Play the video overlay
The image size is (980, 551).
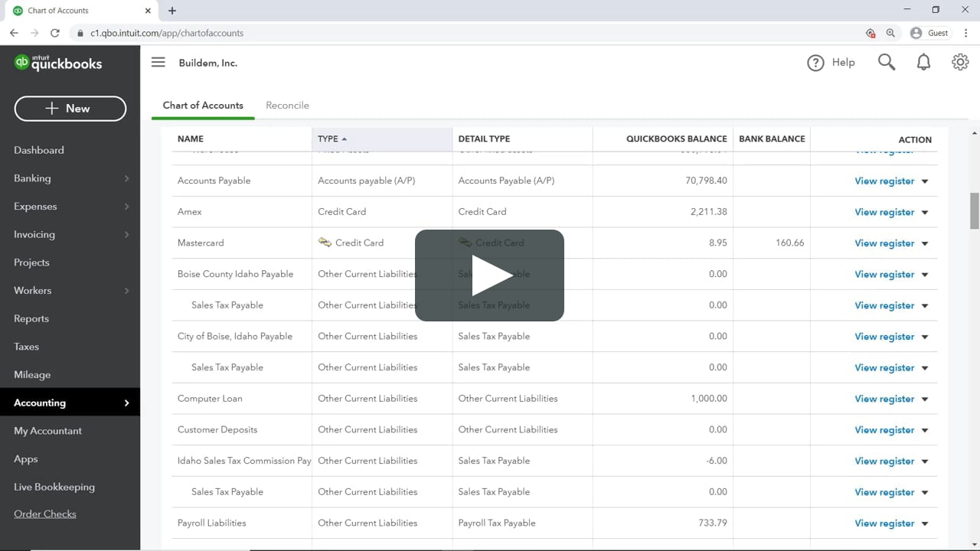[489, 275]
